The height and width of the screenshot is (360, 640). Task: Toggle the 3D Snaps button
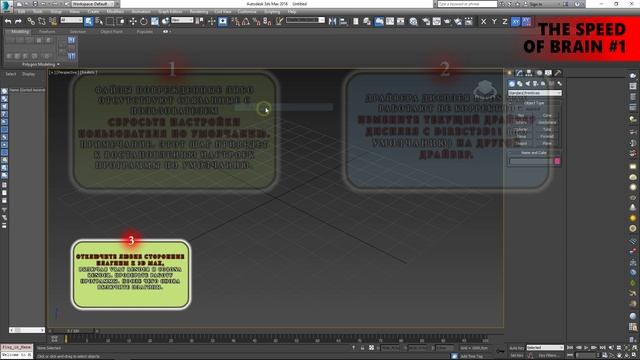[x=235, y=21]
